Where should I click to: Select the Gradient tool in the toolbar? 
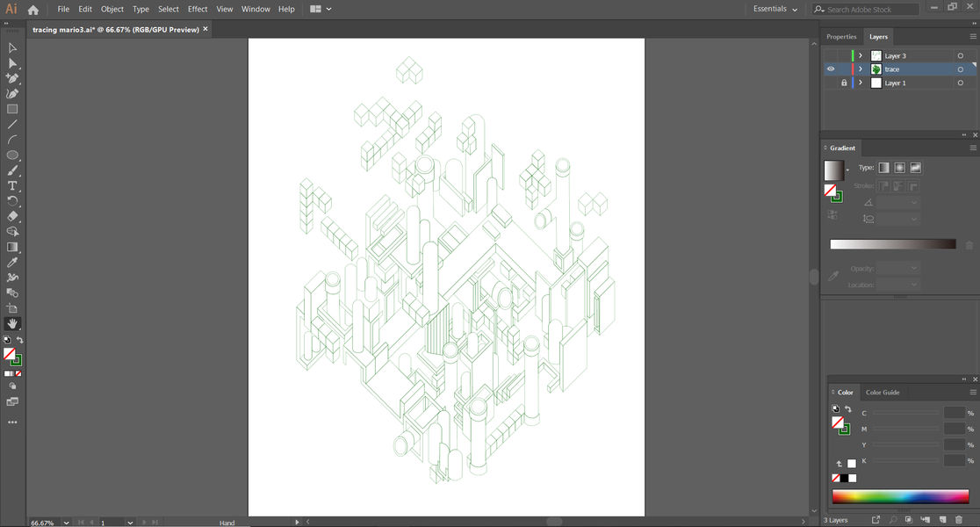[12, 247]
